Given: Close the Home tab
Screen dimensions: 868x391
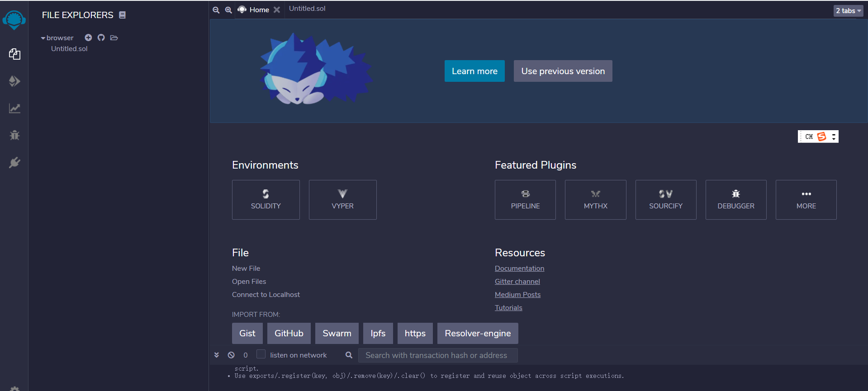Looking at the screenshot, I should (277, 10).
